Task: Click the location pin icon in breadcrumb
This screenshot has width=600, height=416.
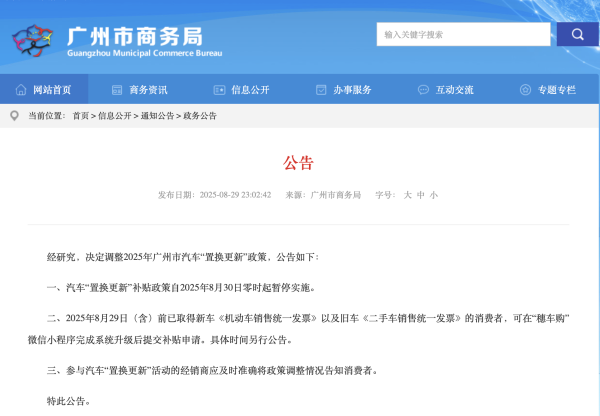Action: point(14,116)
